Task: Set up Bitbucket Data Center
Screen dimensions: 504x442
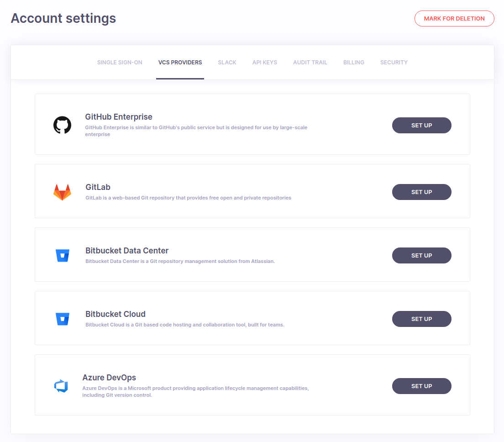Action: pyautogui.click(x=421, y=256)
